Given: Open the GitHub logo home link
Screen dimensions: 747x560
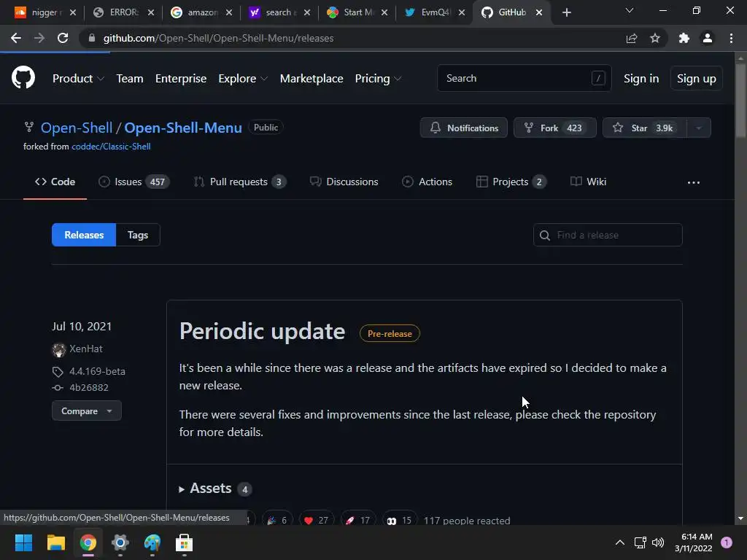Looking at the screenshot, I should pos(23,77).
